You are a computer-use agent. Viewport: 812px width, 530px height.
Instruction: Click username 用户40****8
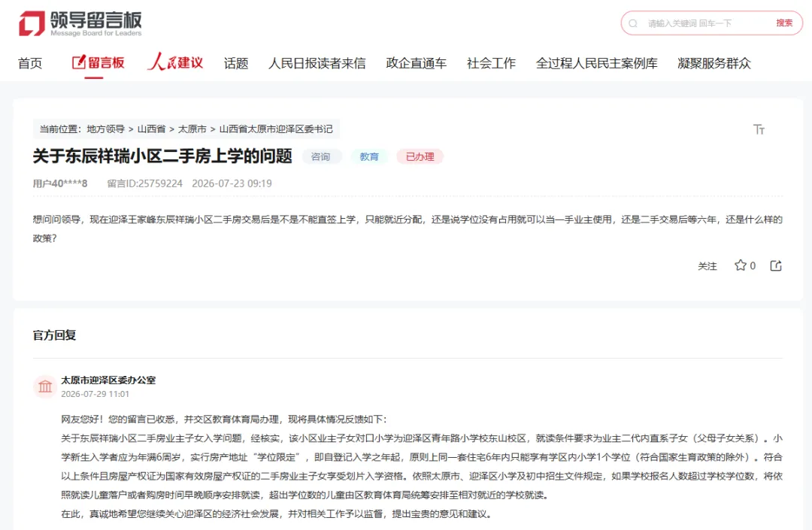point(60,183)
